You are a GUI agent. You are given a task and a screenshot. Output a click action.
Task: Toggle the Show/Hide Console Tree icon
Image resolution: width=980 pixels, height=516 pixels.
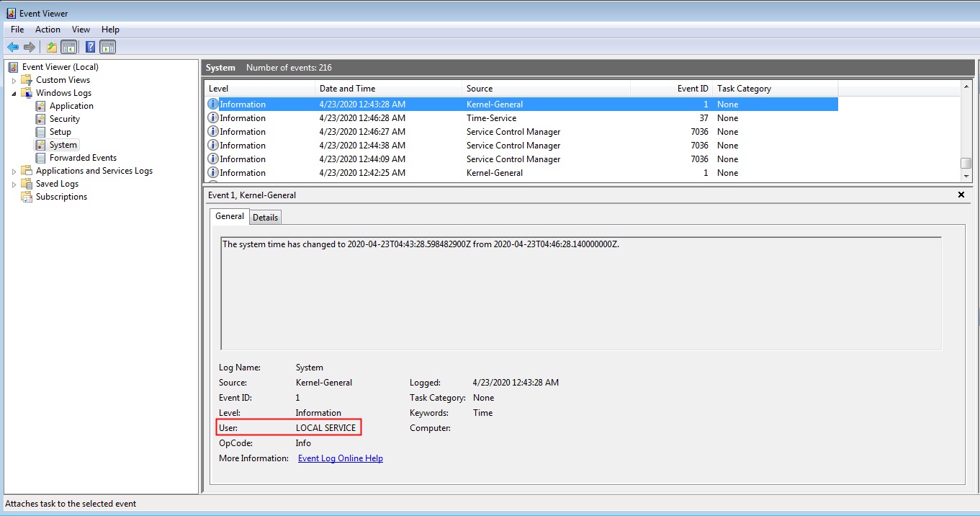[69, 48]
